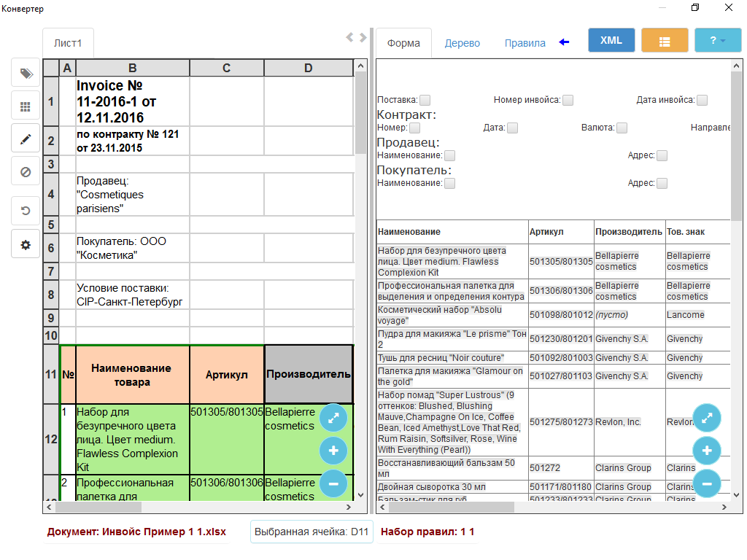Toggle the Дата инвойса checkbox
Viewport: 747px width, 560px height.
(x=703, y=100)
